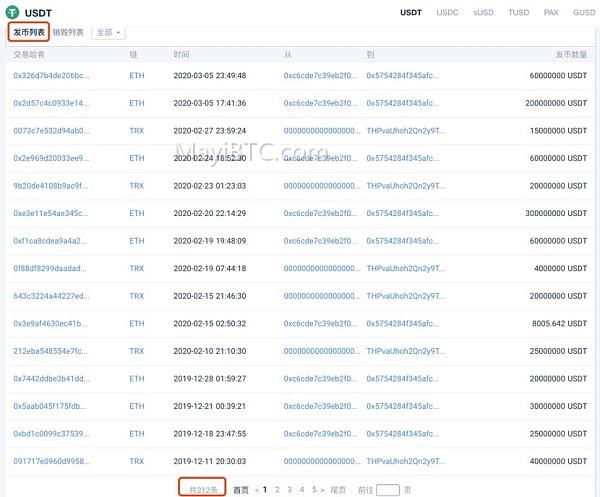Switch to USDC stablecoin tab
Image resolution: width=600 pixels, height=497 pixels.
[x=447, y=13]
